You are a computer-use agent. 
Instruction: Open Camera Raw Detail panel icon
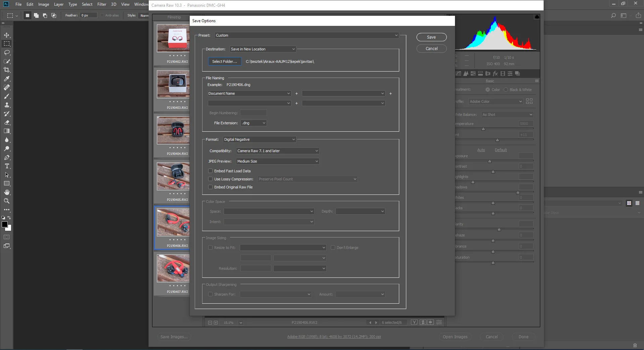(466, 74)
